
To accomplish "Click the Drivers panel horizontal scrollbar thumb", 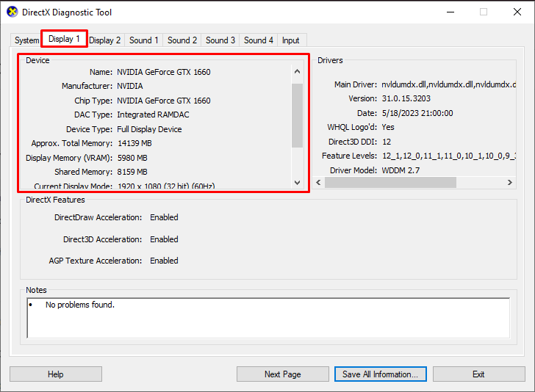I will [x=390, y=182].
